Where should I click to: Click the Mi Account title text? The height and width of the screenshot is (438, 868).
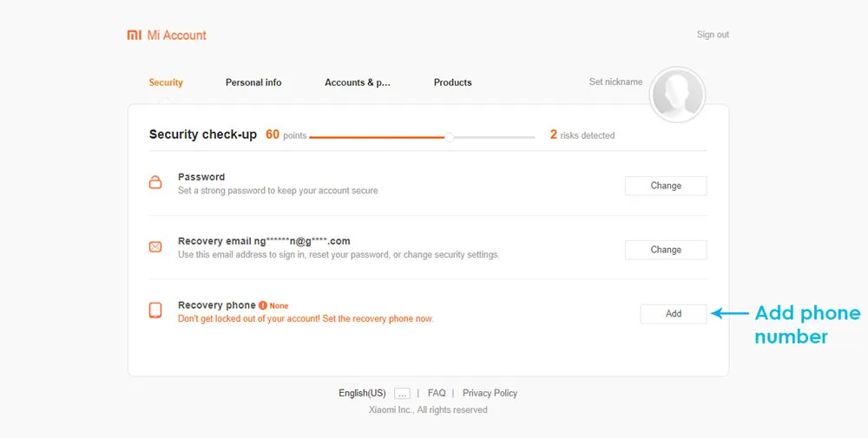click(x=176, y=36)
